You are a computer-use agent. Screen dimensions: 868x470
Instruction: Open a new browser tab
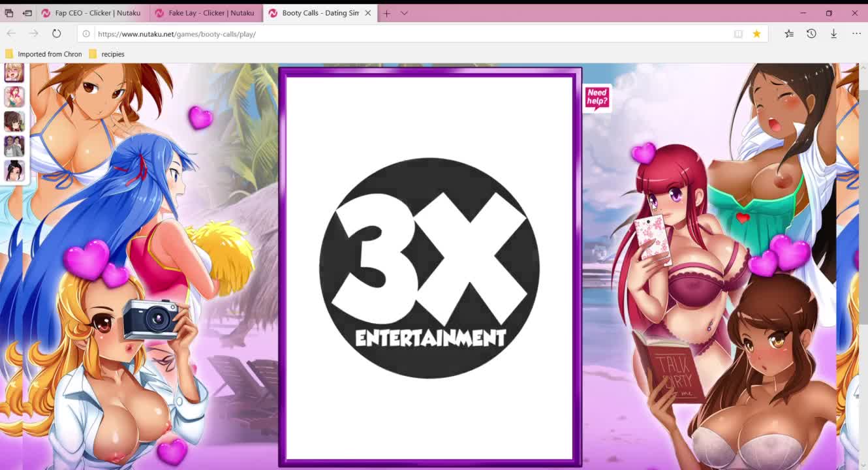click(x=387, y=13)
